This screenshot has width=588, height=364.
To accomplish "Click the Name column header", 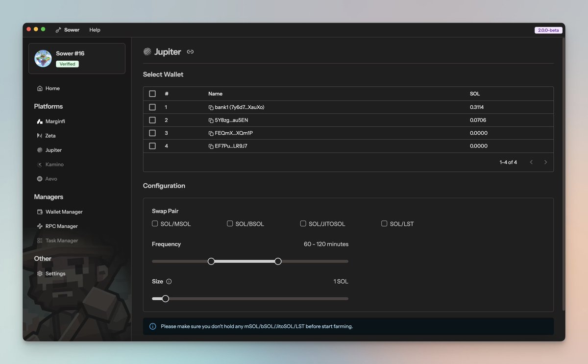I will click(215, 94).
